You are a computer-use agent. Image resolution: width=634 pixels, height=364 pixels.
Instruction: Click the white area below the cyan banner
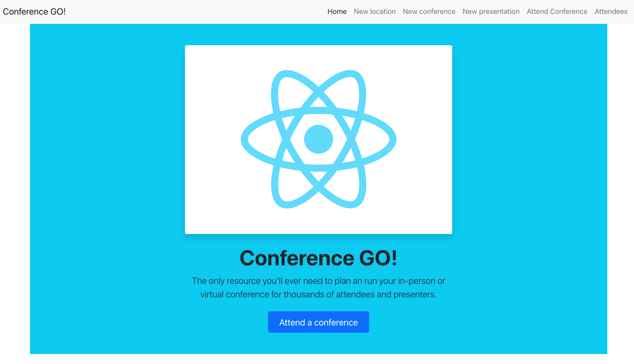[x=318, y=359]
